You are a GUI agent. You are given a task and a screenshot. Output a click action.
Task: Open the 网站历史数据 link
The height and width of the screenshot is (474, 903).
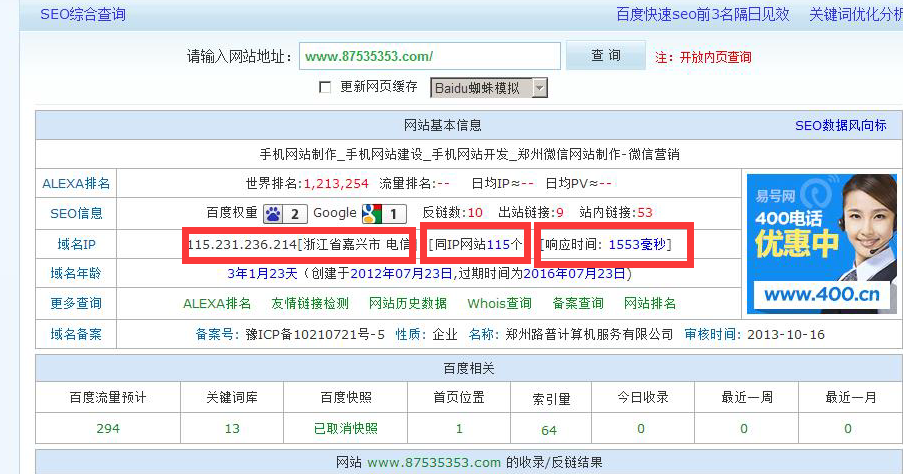coord(407,303)
